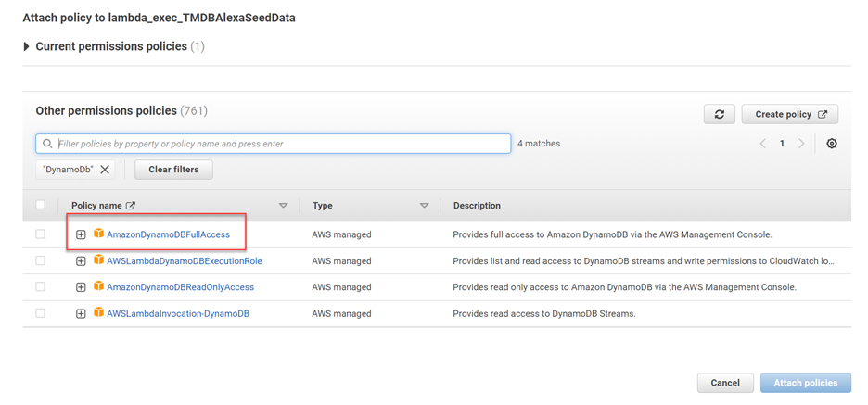868x405 pixels.
Task: Open the AmazonDynamoDBReadOnlyAccess policy link
Action: 181,287
